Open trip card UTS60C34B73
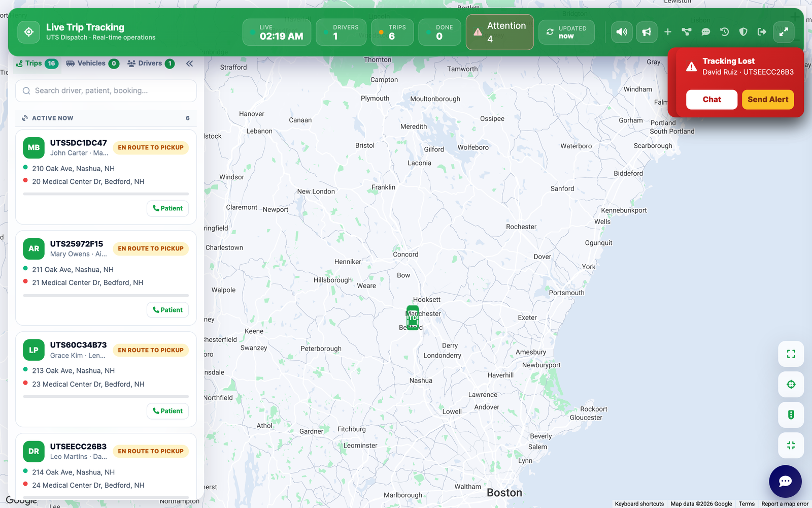This screenshot has height=508, width=812. 106,379
